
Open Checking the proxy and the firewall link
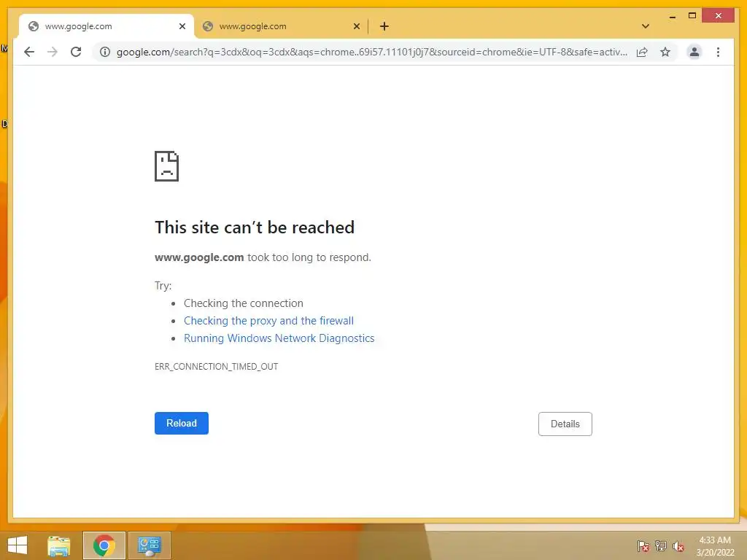268,321
